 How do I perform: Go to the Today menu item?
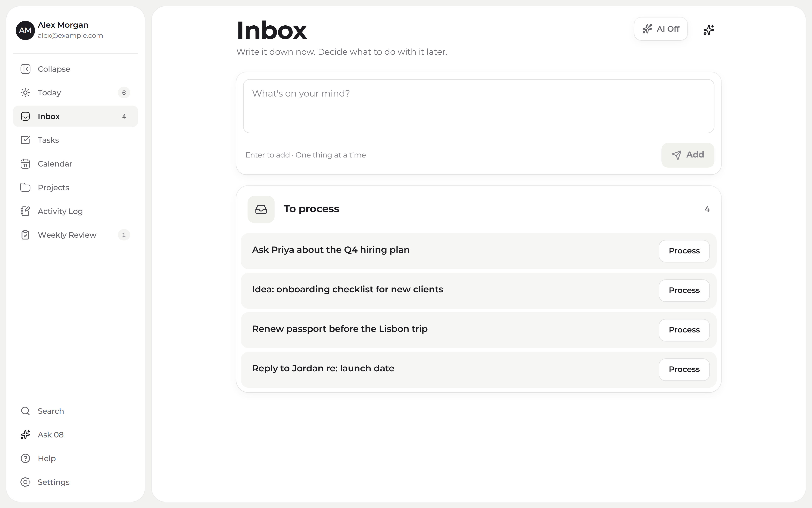[76, 93]
